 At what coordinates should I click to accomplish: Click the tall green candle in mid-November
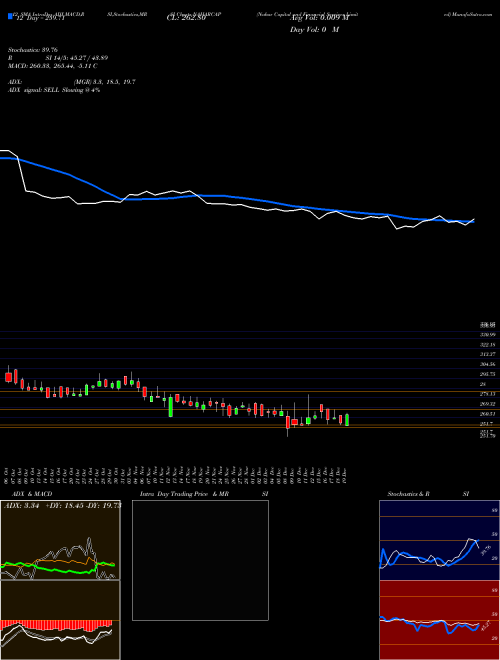(171, 407)
